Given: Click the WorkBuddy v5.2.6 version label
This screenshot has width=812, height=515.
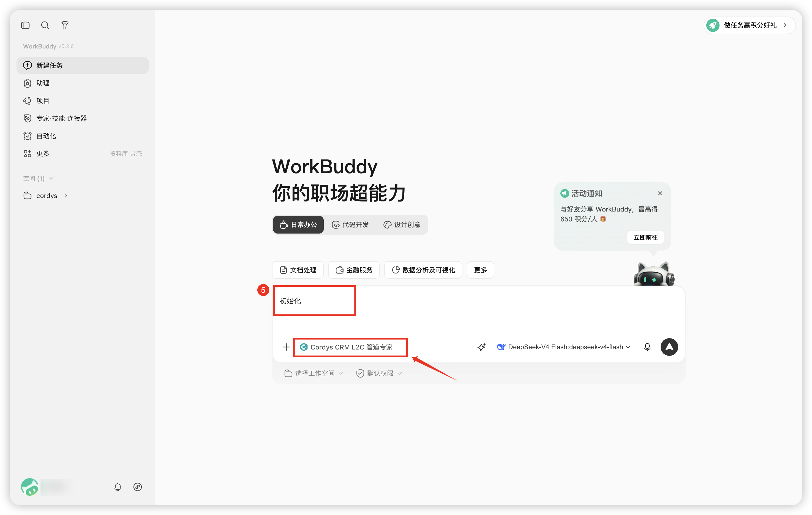Looking at the screenshot, I should pyautogui.click(x=48, y=46).
